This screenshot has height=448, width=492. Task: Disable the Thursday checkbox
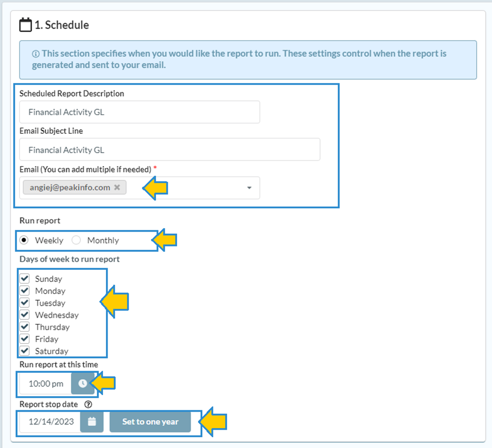coord(24,326)
